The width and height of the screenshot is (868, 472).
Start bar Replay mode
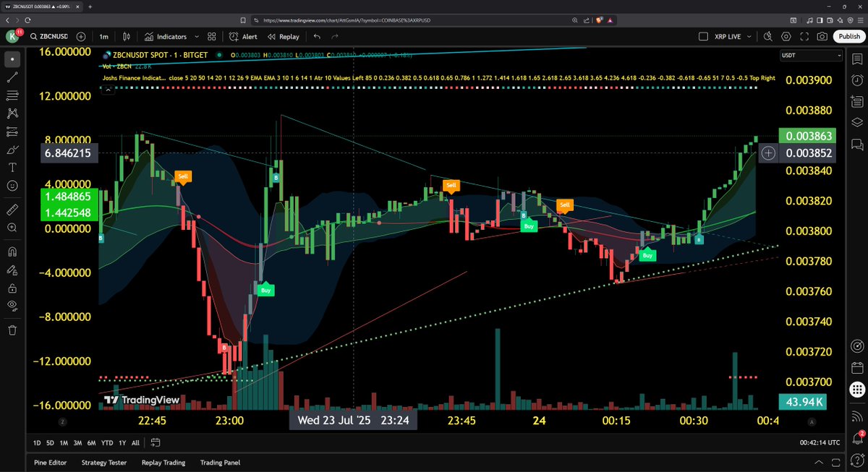click(x=283, y=36)
